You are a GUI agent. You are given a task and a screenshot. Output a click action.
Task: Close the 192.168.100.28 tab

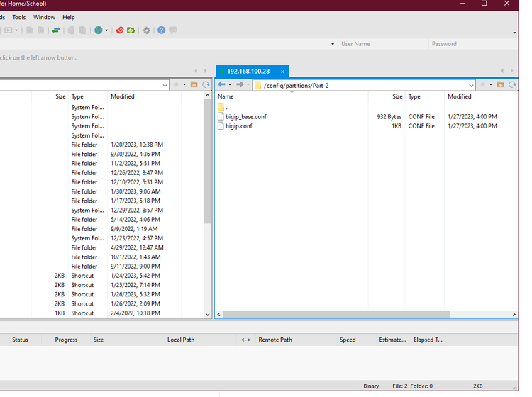282,72
